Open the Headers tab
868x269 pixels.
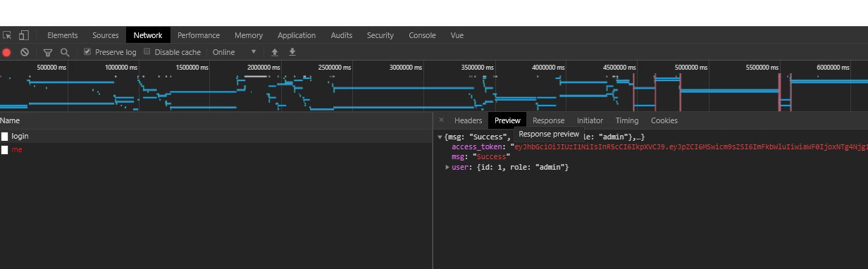pyautogui.click(x=468, y=120)
